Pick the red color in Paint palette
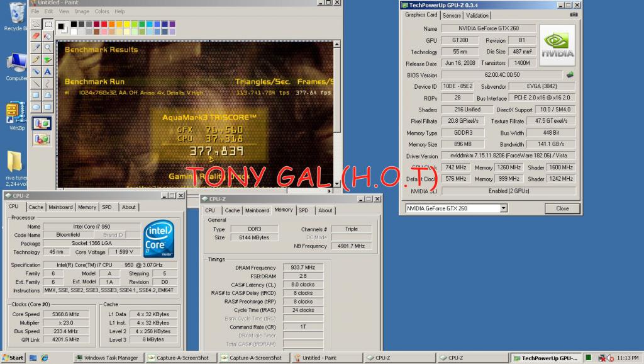Image resolution: width=644 pixels, height=364 pixels. [x=104, y=25]
